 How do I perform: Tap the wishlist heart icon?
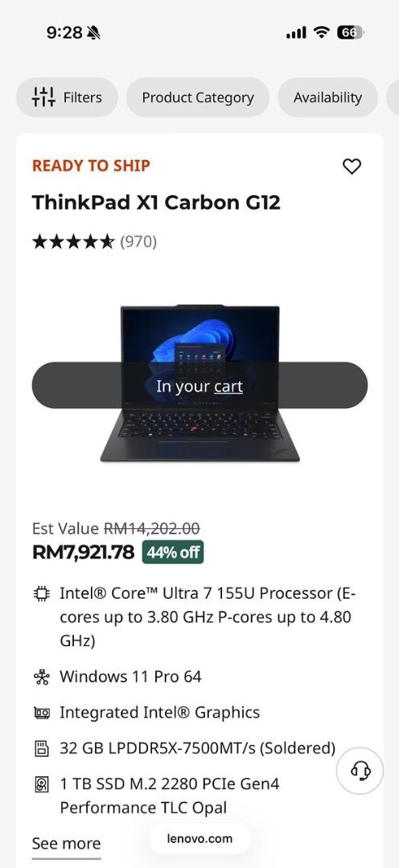coord(352,166)
